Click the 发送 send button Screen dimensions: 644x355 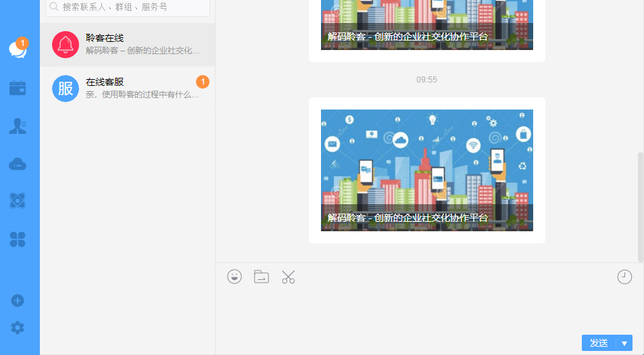click(x=599, y=343)
